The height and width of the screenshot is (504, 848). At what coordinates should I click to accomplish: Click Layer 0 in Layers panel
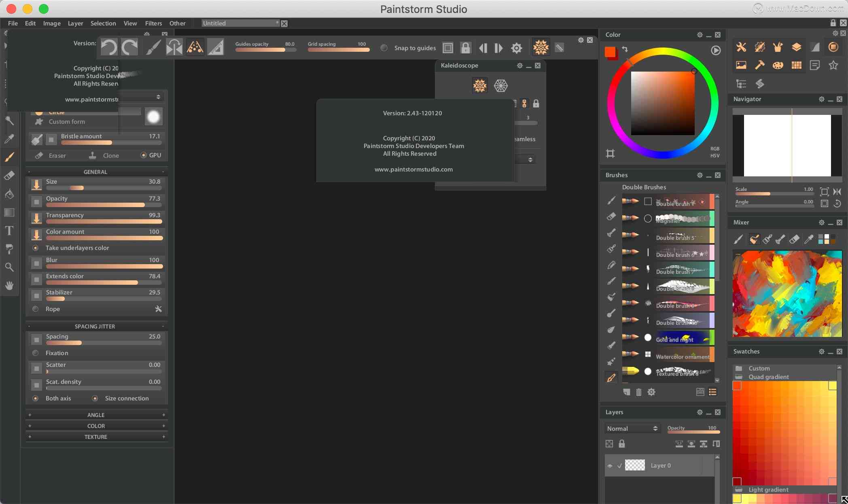660,465
